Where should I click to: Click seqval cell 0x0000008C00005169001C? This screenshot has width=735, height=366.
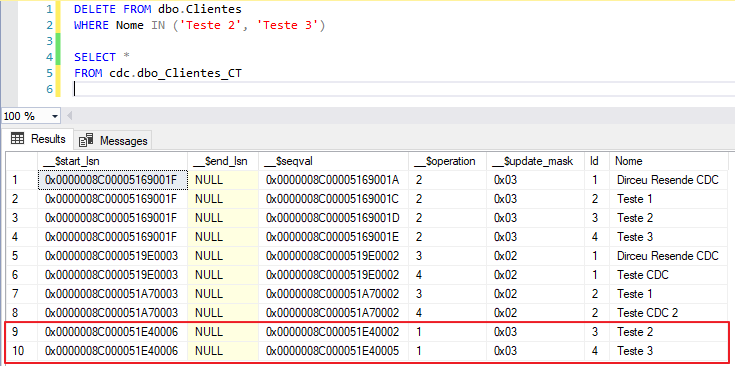[333, 199]
